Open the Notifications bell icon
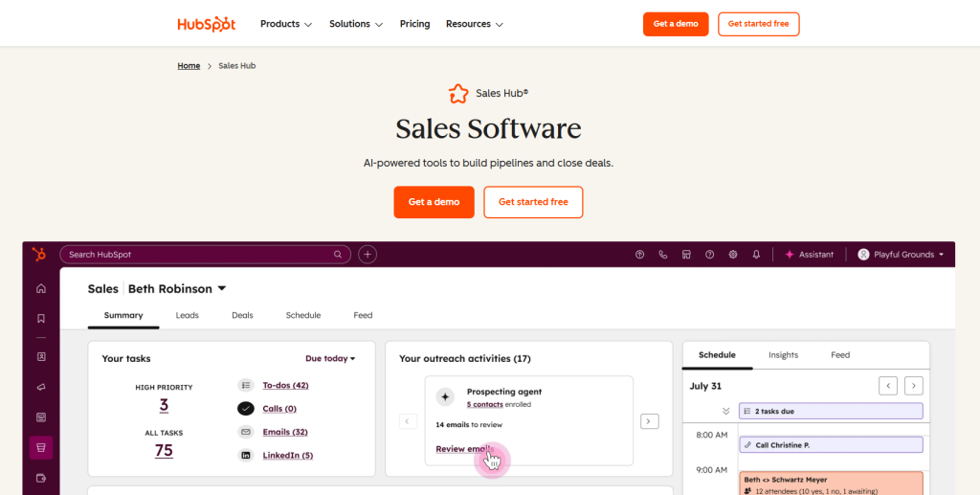Viewport: 980px width, 495px height. tap(756, 255)
